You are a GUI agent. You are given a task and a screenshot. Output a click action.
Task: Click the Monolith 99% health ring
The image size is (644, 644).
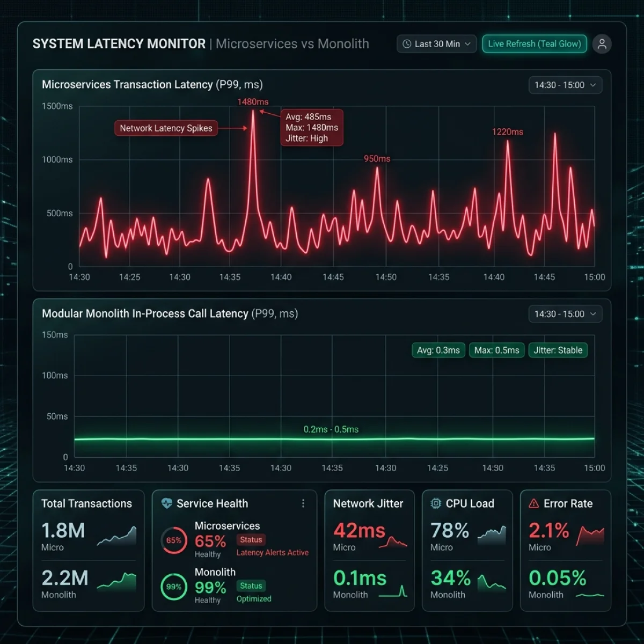point(174,587)
